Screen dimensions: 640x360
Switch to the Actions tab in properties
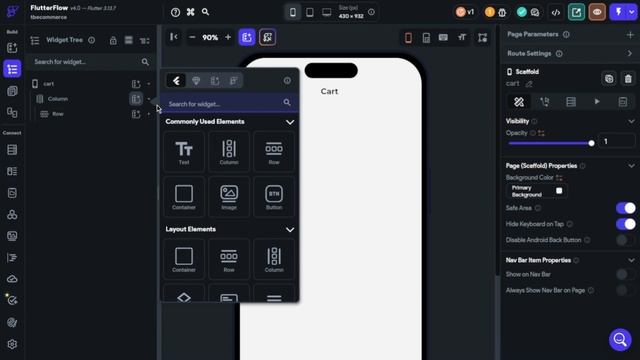(x=545, y=102)
